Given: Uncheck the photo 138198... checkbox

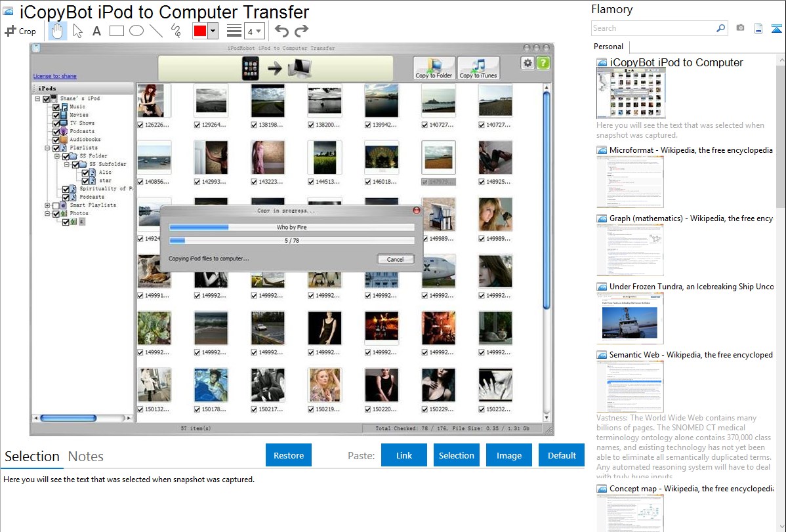Looking at the screenshot, I should [254, 125].
